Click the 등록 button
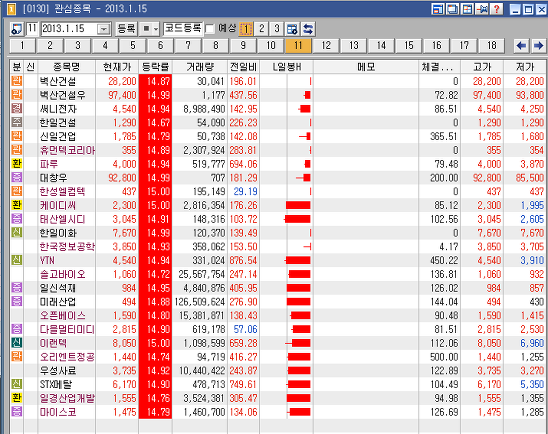Image resolution: width=548 pixels, height=434 pixels. pyautogui.click(x=126, y=29)
